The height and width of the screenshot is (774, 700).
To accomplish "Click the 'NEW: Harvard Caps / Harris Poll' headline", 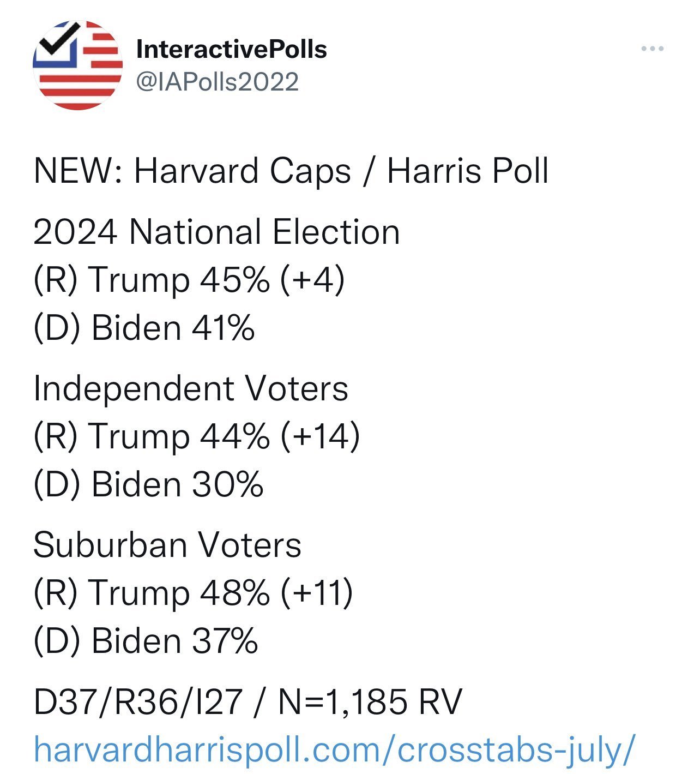I will click(291, 171).
